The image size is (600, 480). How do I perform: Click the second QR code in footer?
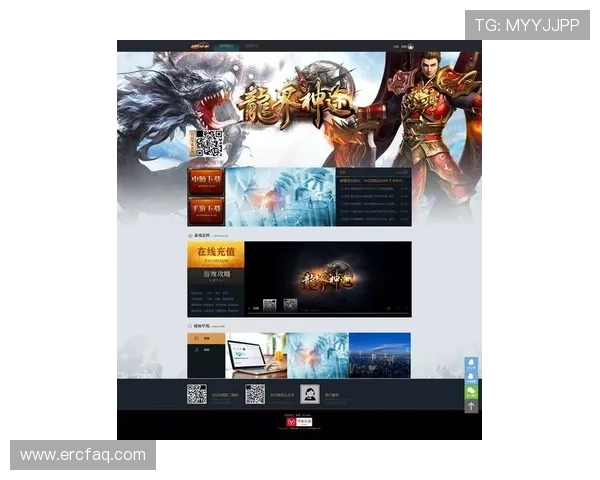click(x=255, y=394)
